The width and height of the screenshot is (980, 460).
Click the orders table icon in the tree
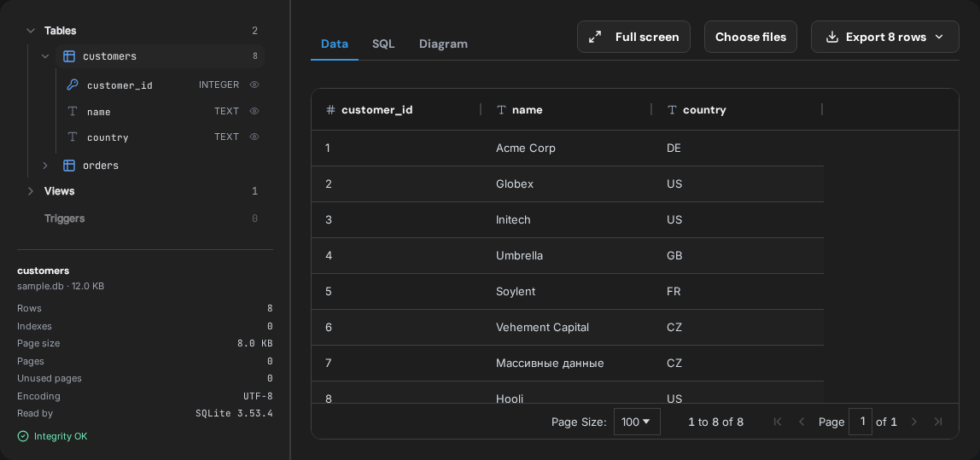pyautogui.click(x=69, y=166)
